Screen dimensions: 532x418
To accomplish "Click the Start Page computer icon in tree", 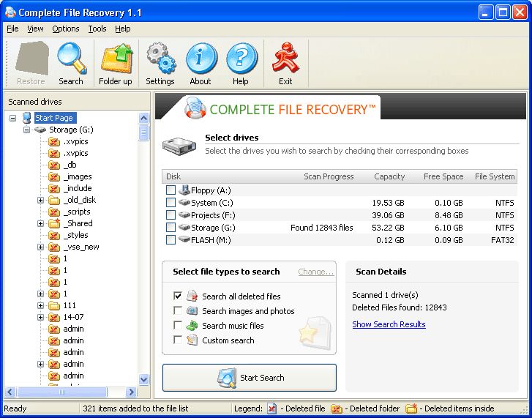I will 27,118.
